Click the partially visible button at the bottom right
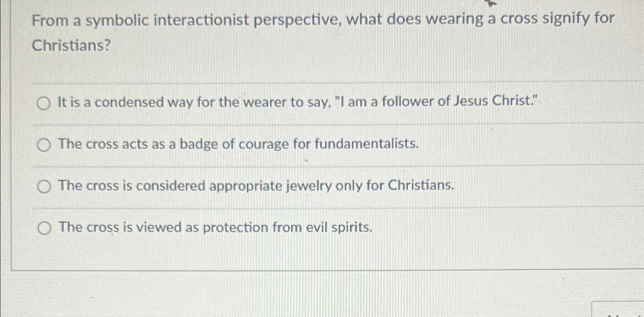 click(617, 309)
